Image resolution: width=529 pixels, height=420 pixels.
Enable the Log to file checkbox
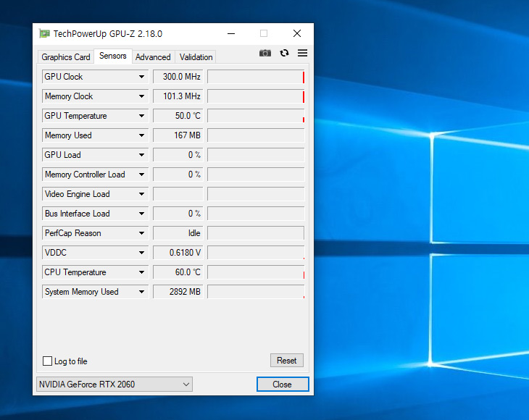tap(48, 361)
